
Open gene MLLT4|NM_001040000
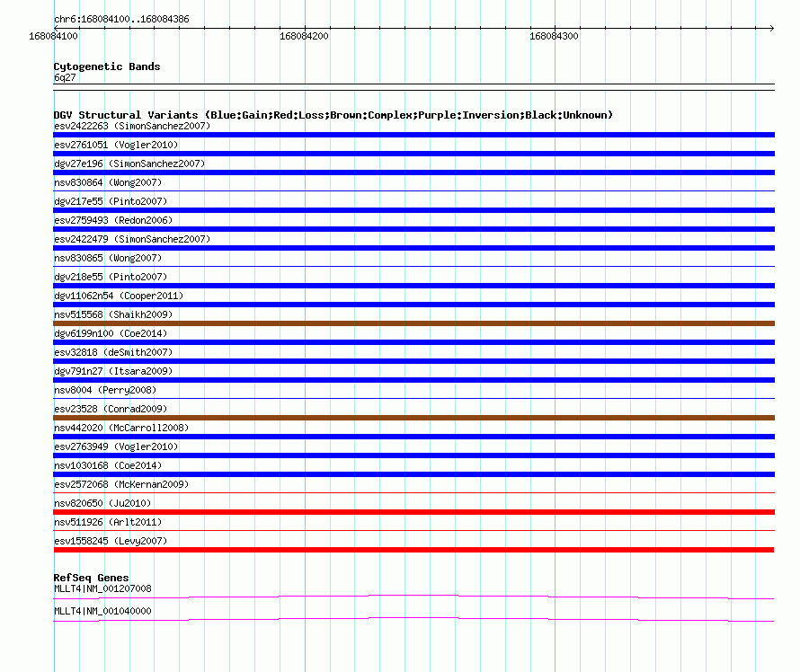[x=102, y=611]
